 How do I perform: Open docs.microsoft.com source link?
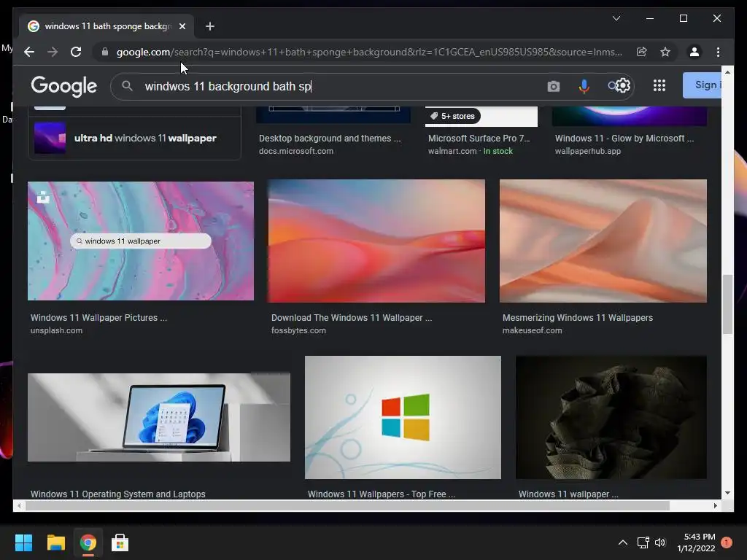tap(296, 151)
